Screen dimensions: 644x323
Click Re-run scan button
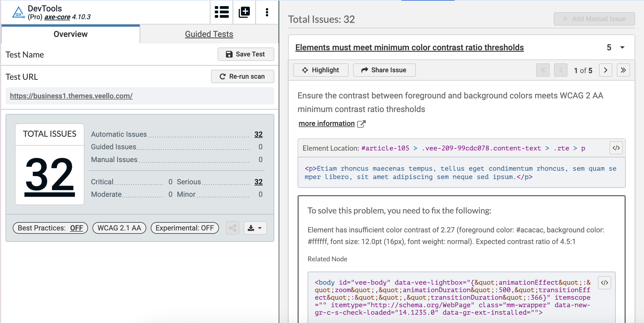tap(243, 76)
